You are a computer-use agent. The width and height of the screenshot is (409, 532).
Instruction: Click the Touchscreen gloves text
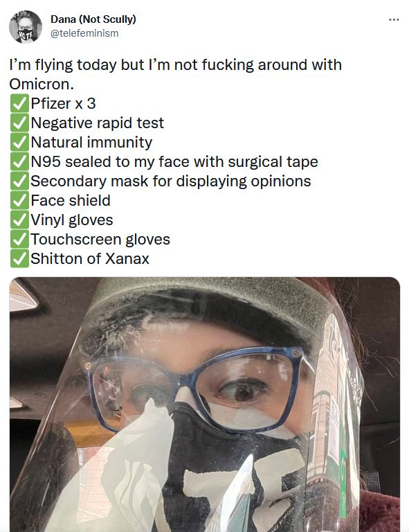100,240
